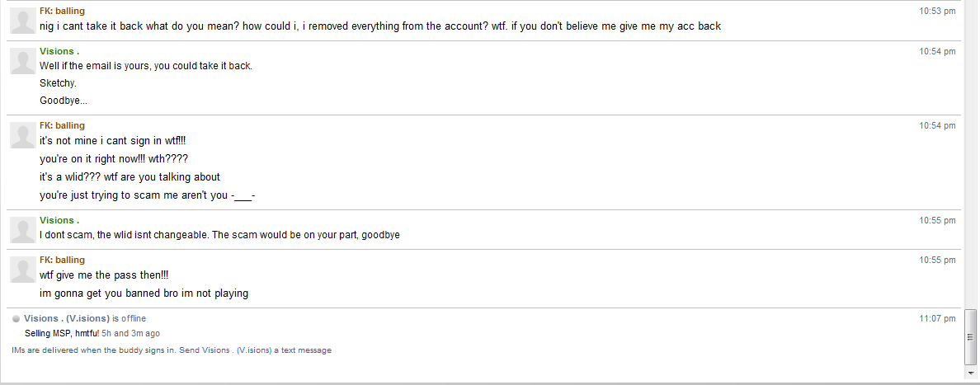Click the green 'Visions .' name at 10:55 pm
This screenshot has height=385, width=980.
click(59, 220)
